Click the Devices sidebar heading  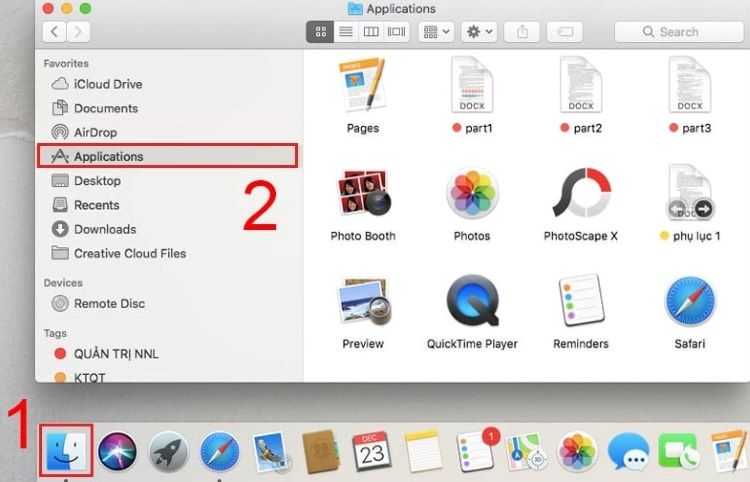pos(63,283)
